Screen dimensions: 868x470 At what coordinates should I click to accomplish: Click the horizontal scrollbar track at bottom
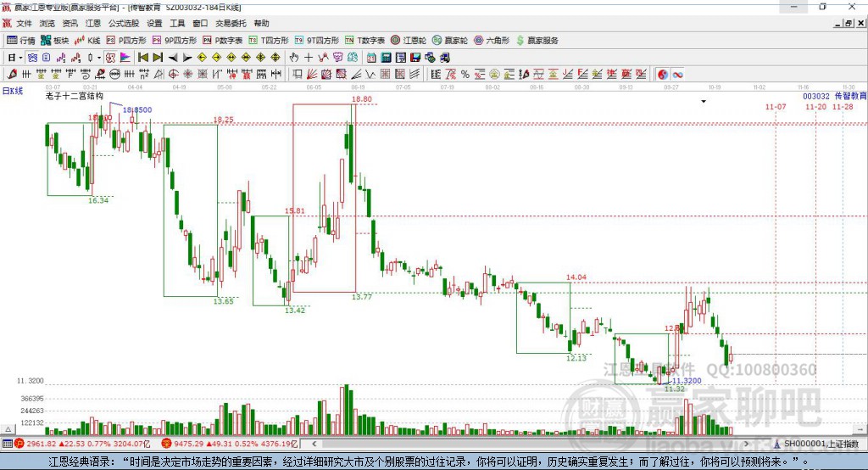(x=530, y=444)
